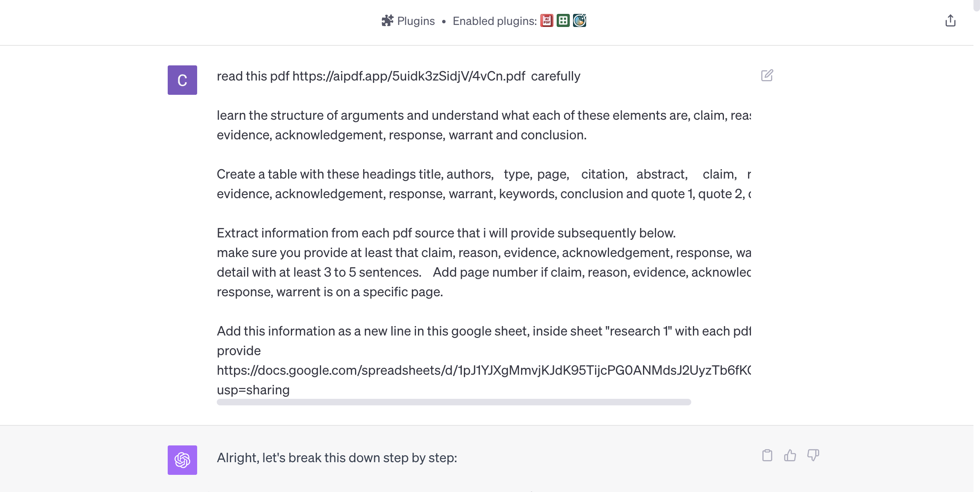The width and height of the screenshot is (980, 492).
Task: Click the green spreadsheet grid plugin icon
Action: click(563, 20)
